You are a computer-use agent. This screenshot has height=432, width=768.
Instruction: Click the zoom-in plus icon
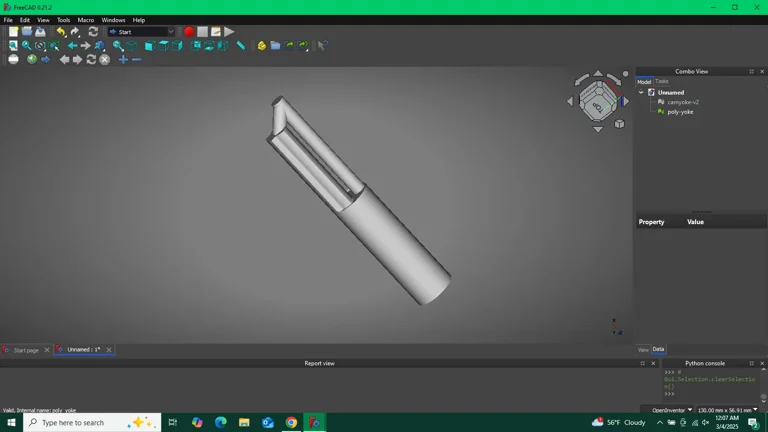(123, 60)
